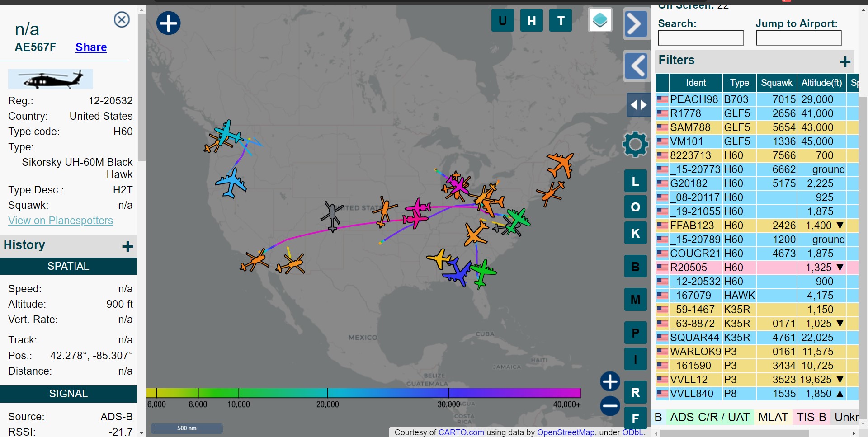Click the 8,000 green altitude color segment
Image resolution: width=868 pixels, height=437 pixels.
[x=198, y=393]
